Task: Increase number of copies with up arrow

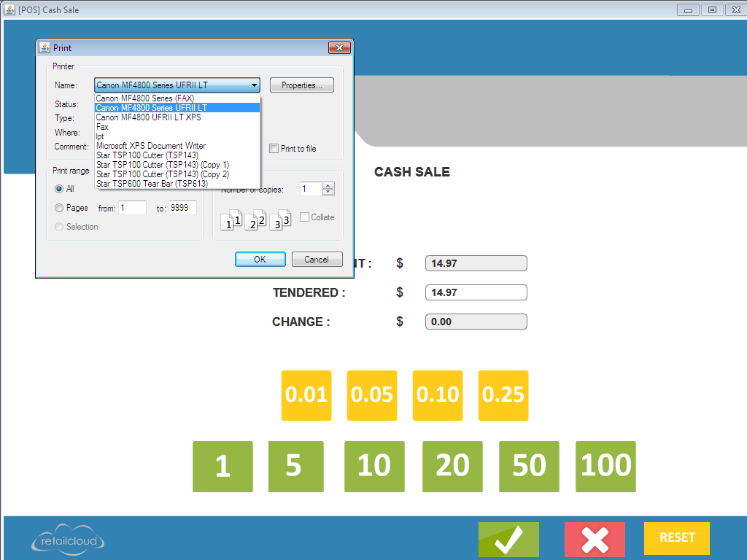Action: [x=328, y=186]
